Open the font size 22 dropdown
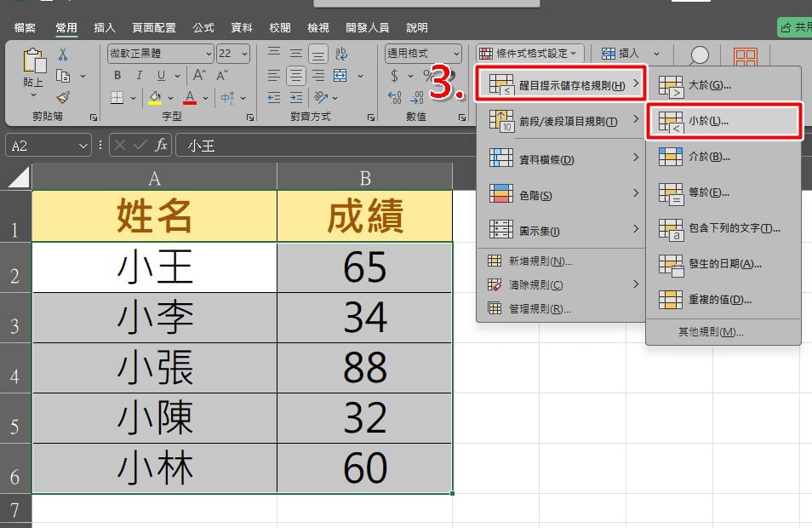Viewport: 812px width, 528px height. [x=245, y=54]
